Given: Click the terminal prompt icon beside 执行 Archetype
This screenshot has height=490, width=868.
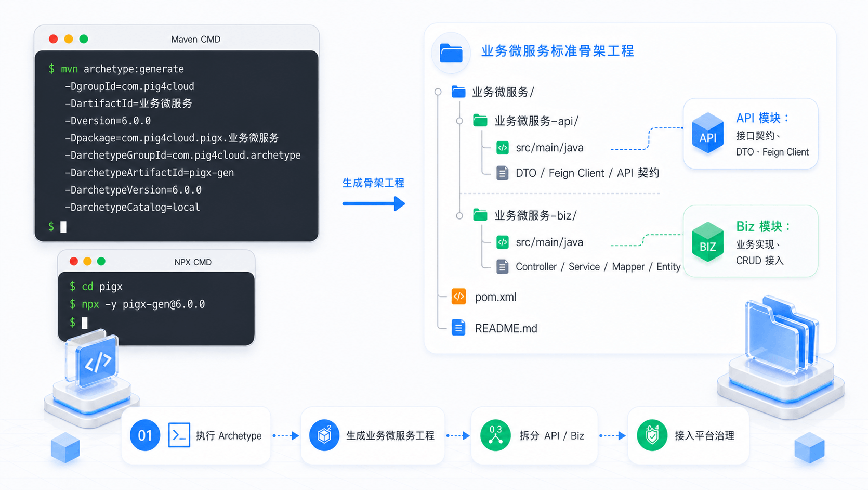Looking at the screenshot, I should pos(179,435).
